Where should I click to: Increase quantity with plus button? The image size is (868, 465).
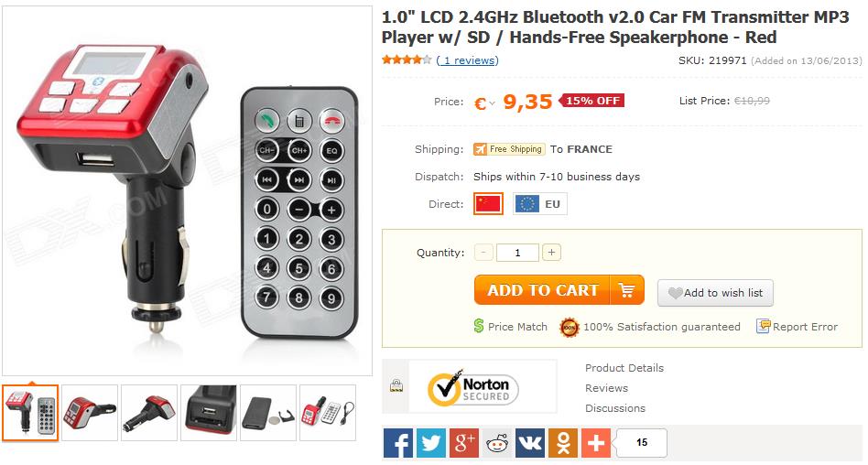pyautogui.click(x=551, y=253)
